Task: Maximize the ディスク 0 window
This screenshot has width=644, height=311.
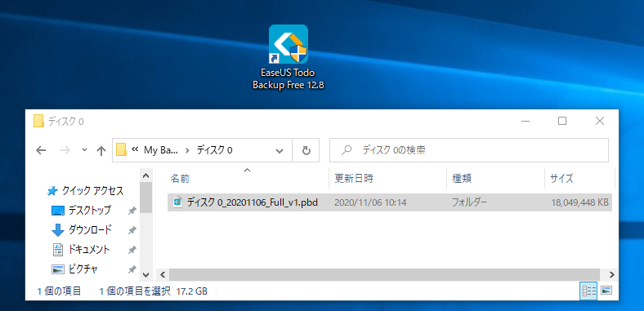Action: 562,121
